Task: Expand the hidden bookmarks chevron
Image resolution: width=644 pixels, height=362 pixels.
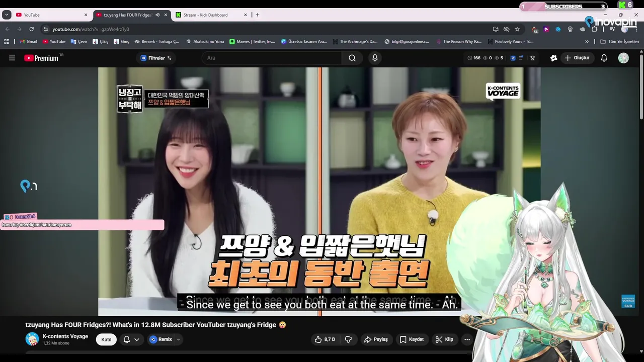Action: tap(587, 42)
